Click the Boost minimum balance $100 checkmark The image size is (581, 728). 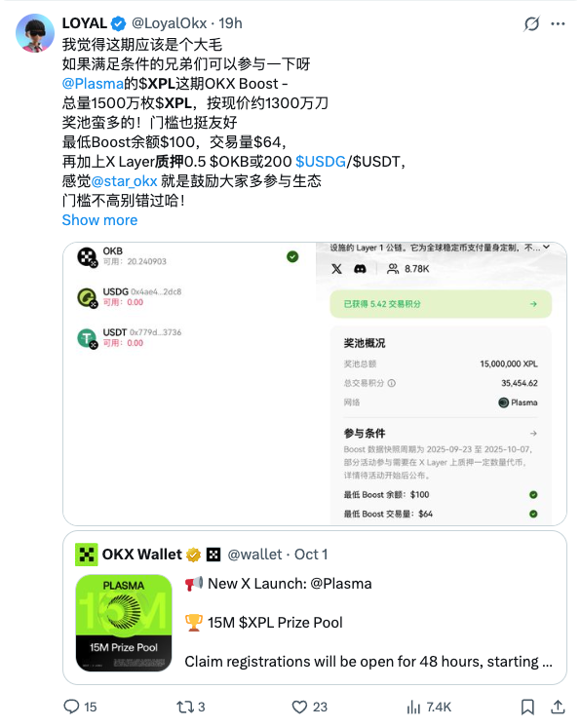[x=533, y=494]
